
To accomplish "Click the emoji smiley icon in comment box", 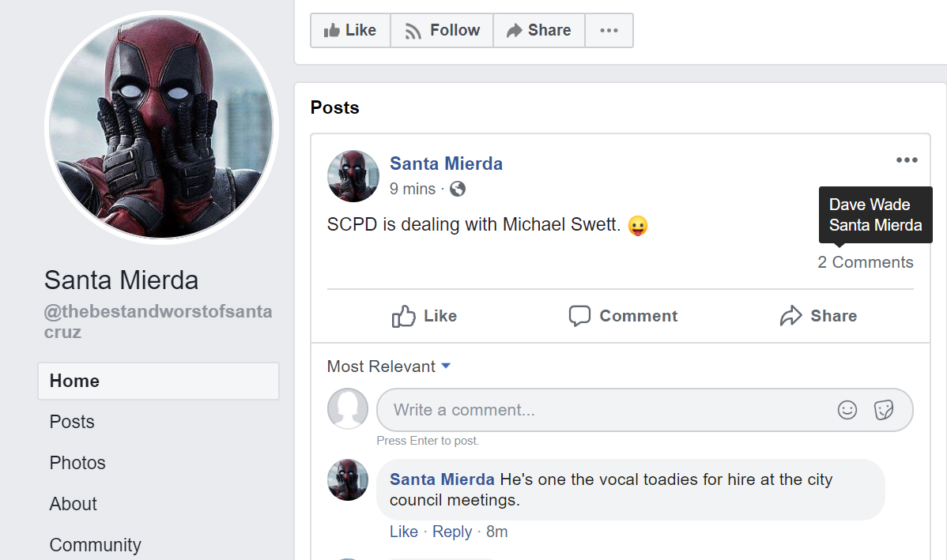I will pos(847,410).
